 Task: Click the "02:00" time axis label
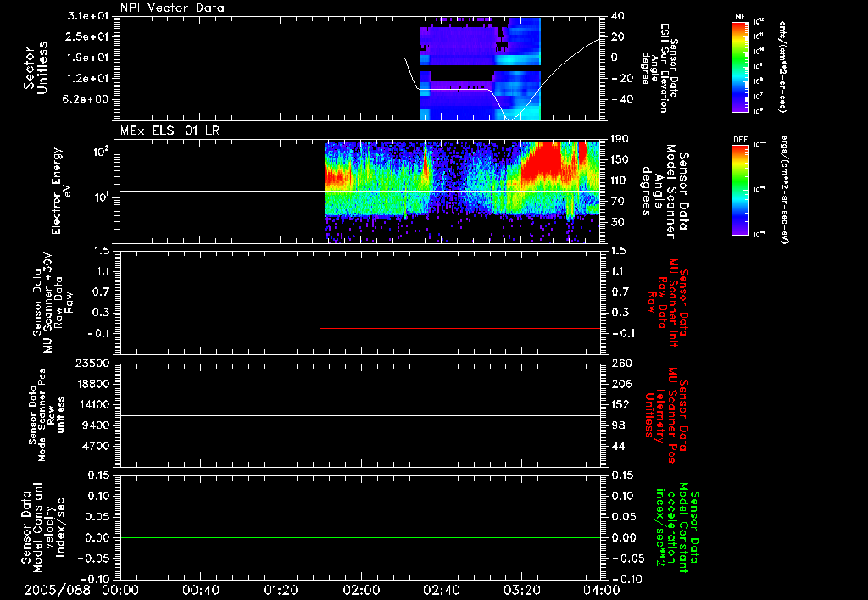pyautogui.click(x=361, y=590)
